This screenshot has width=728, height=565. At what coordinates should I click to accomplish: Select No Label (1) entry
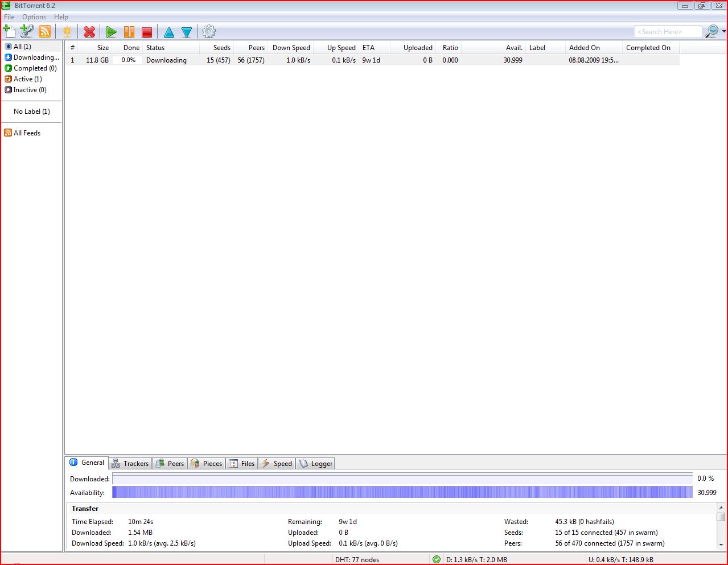[x=31, y=112]
